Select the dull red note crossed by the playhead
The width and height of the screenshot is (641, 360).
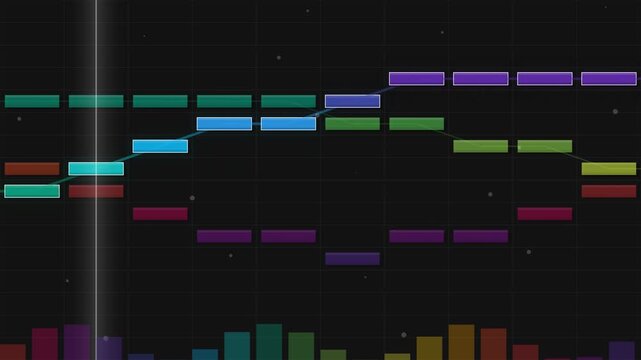pos(96,191)
